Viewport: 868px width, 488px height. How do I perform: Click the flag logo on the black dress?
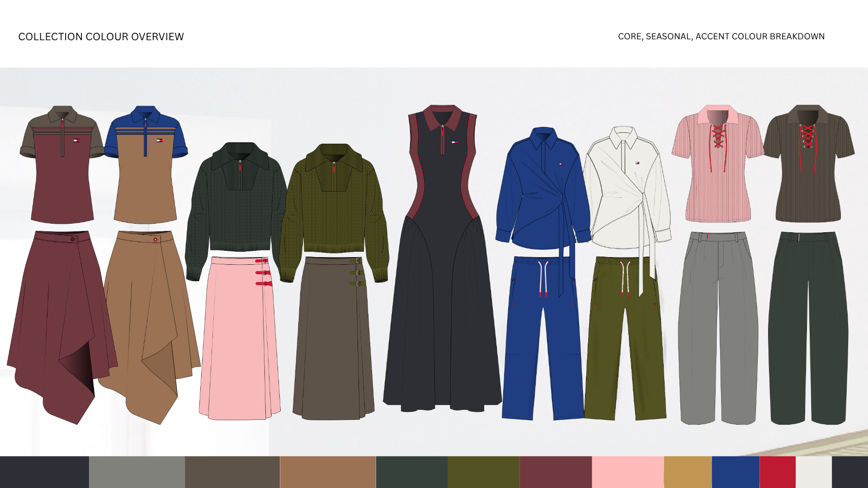454,142
